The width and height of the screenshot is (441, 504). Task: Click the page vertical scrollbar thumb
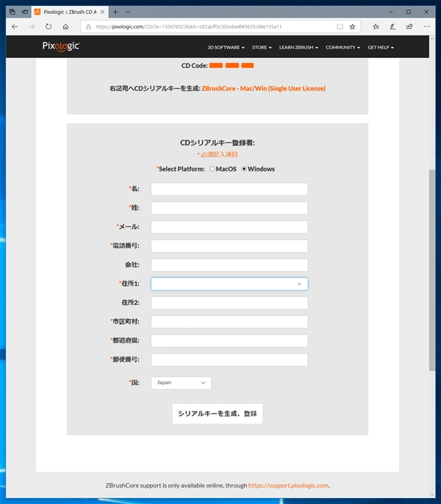coord(432,270)
